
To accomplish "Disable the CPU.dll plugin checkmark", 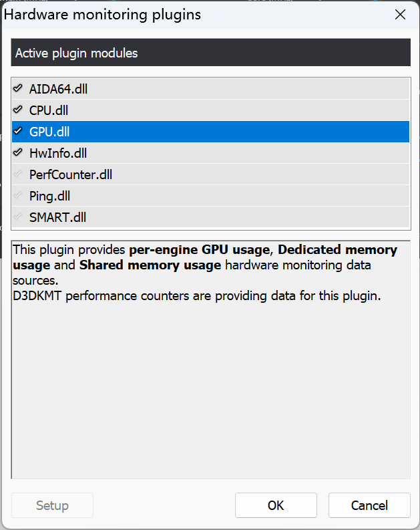I will tap(17, 110).
